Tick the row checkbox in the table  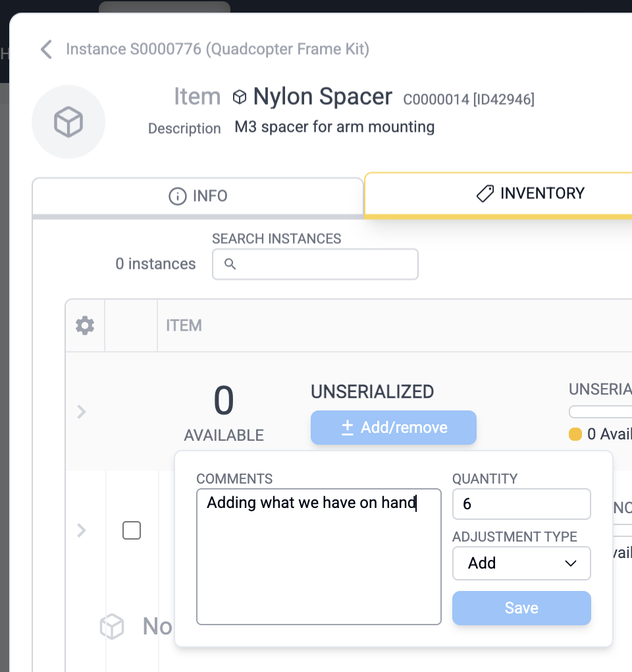tap(132, 530)
